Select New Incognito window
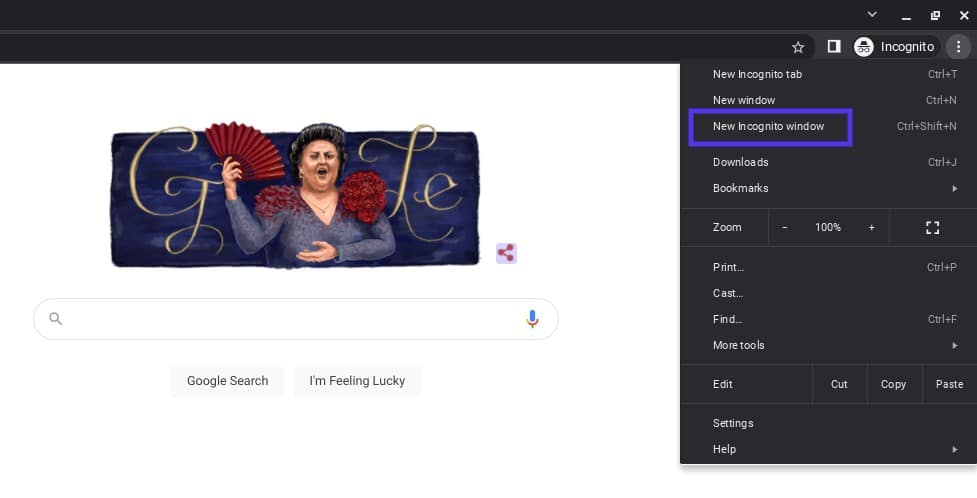The width and height of the screenshot is (977, 498). click(x=769, y=127)
